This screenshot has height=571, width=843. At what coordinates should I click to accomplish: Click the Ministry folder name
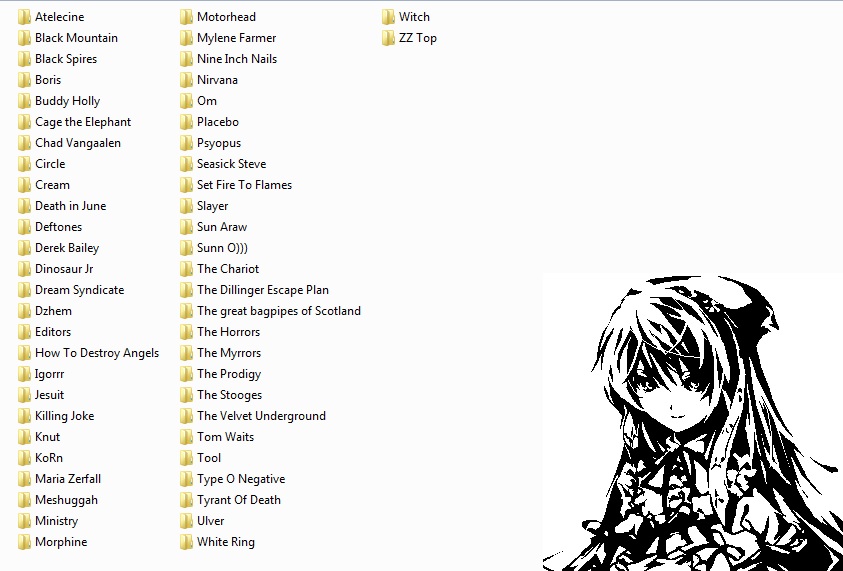tap(56, 520)
